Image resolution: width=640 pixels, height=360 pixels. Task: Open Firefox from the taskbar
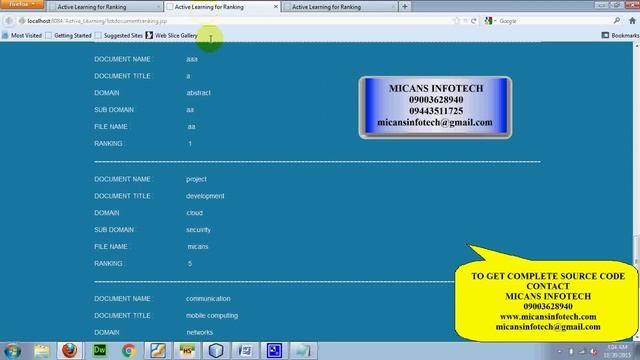[70, 351]
